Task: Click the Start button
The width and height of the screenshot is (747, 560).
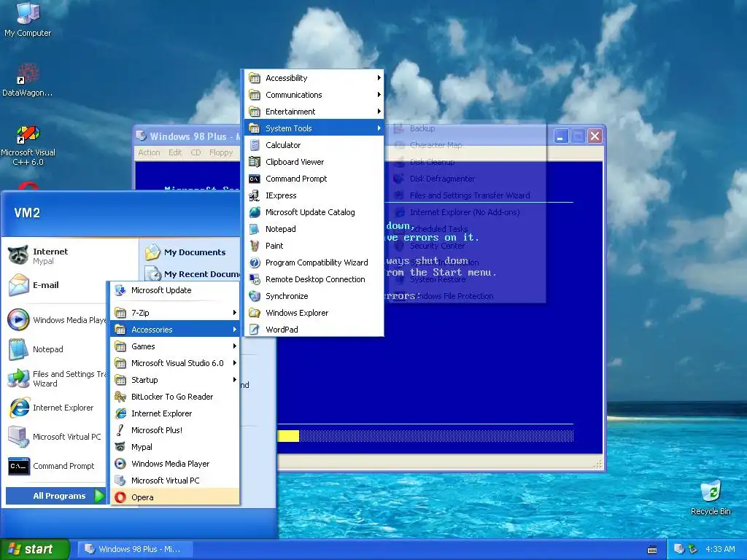Action: click(x=34, y=549)
